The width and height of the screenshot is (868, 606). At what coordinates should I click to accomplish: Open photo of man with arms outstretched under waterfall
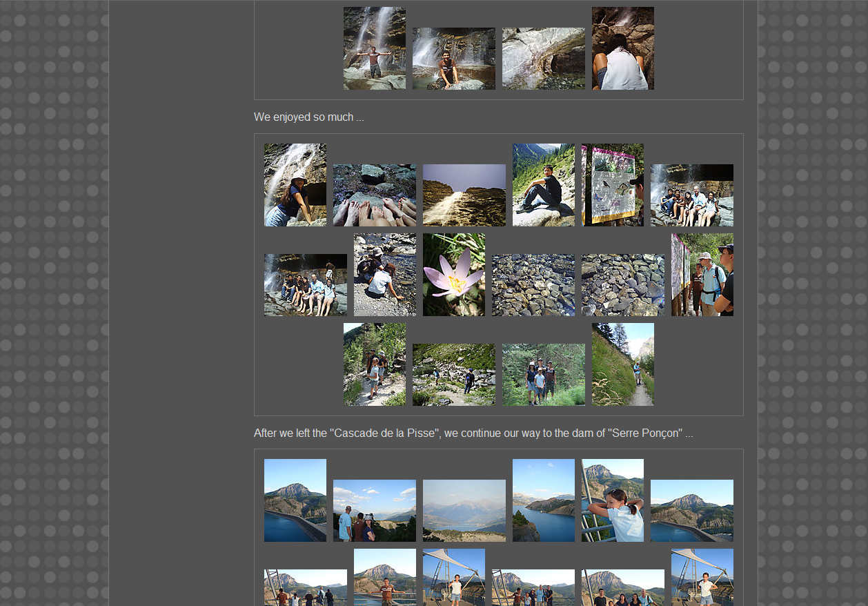click(x=374, y=48)
